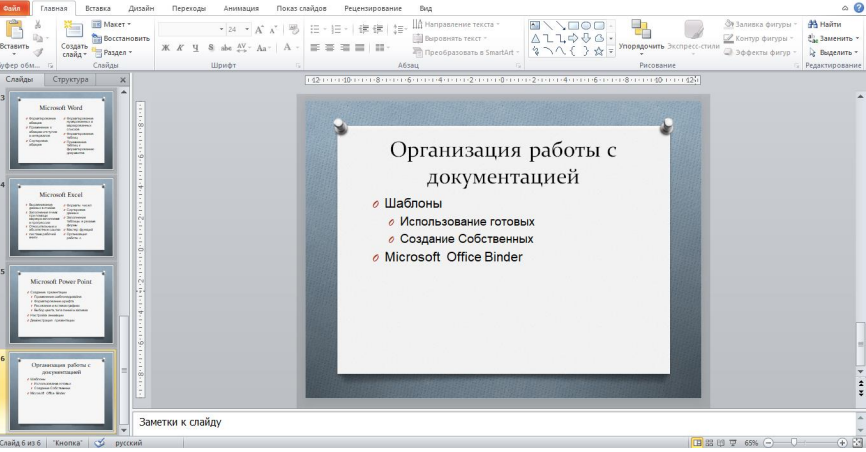This screenshot has width=866, height=452.
Task: Toggle bold formatting (Ж)
Action: [x=166, y=47]
